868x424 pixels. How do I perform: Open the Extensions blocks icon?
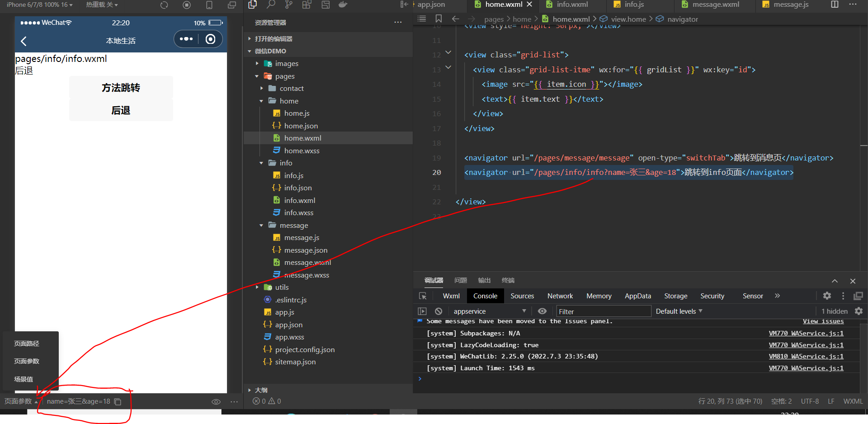point(307,5)
